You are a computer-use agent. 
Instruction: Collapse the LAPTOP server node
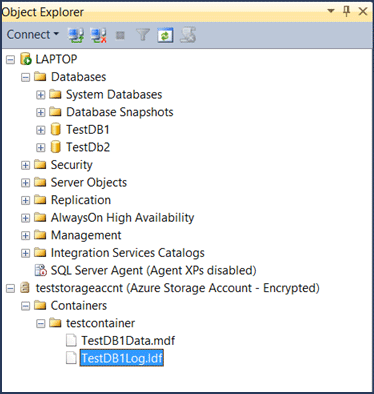11,60
